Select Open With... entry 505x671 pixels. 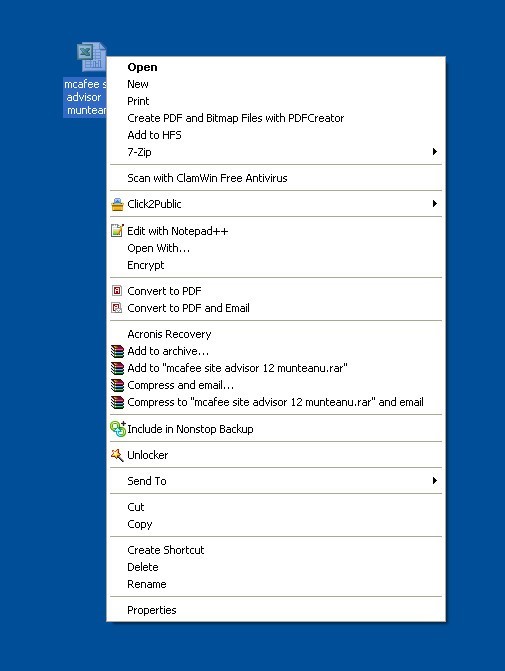(x=276, y=248)
